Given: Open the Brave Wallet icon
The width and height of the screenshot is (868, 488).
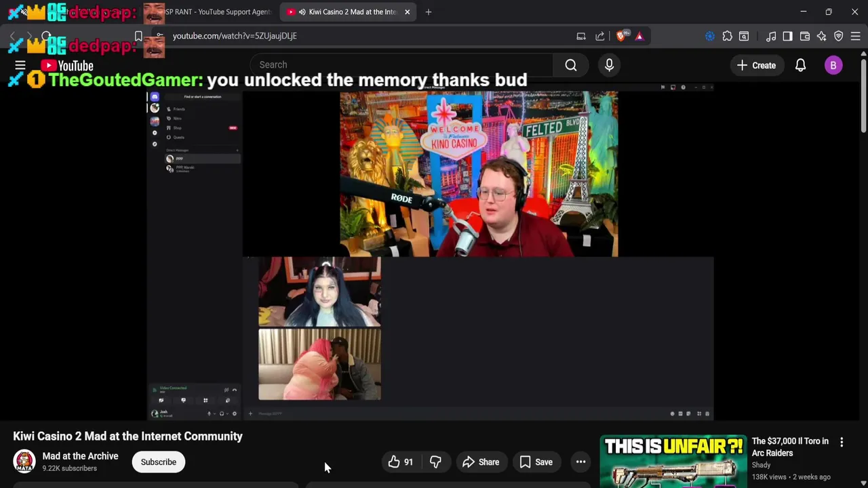Looking at the screenshot, I should pyautogui.click(x=805, y=36).
